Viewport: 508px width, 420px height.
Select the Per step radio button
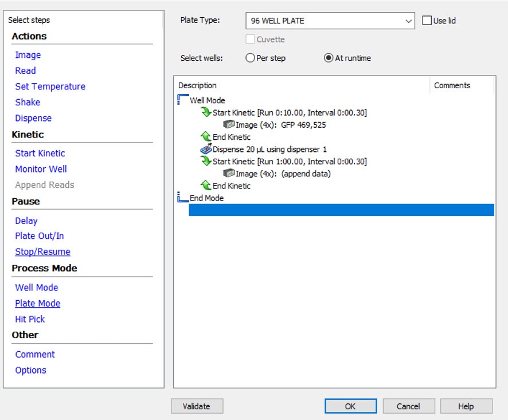pos(250,58)
